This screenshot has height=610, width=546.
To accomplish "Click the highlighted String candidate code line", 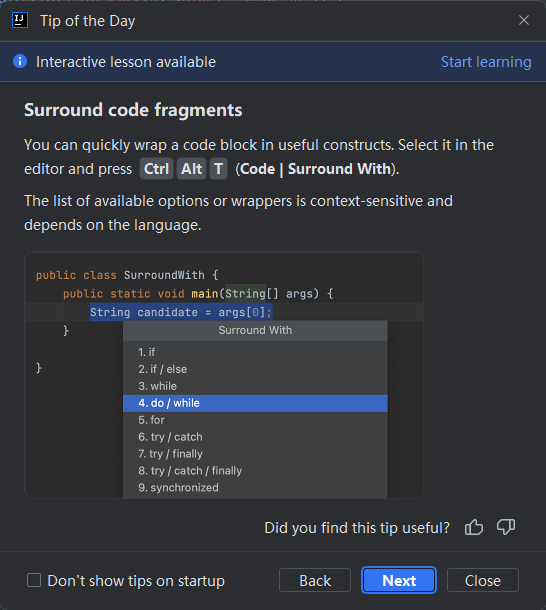I will [x=181, y=312].
